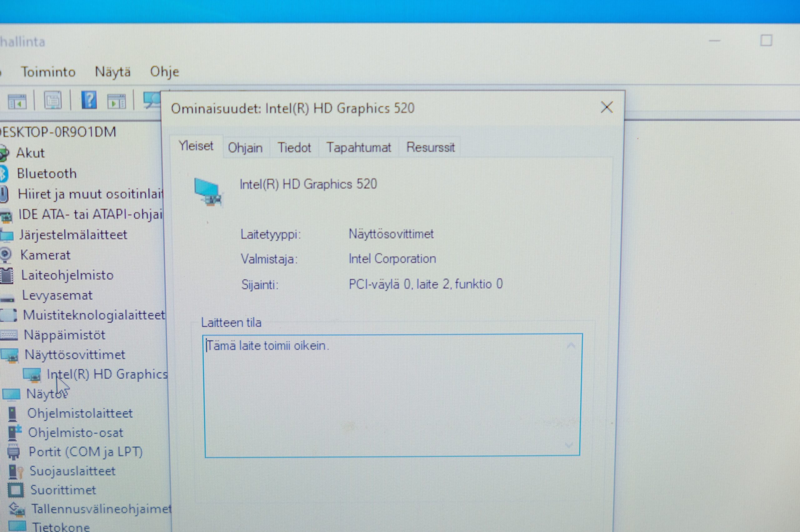
Task: Close the Intel HD Graphics properties dialog
Action: click(x=607, y=107)
